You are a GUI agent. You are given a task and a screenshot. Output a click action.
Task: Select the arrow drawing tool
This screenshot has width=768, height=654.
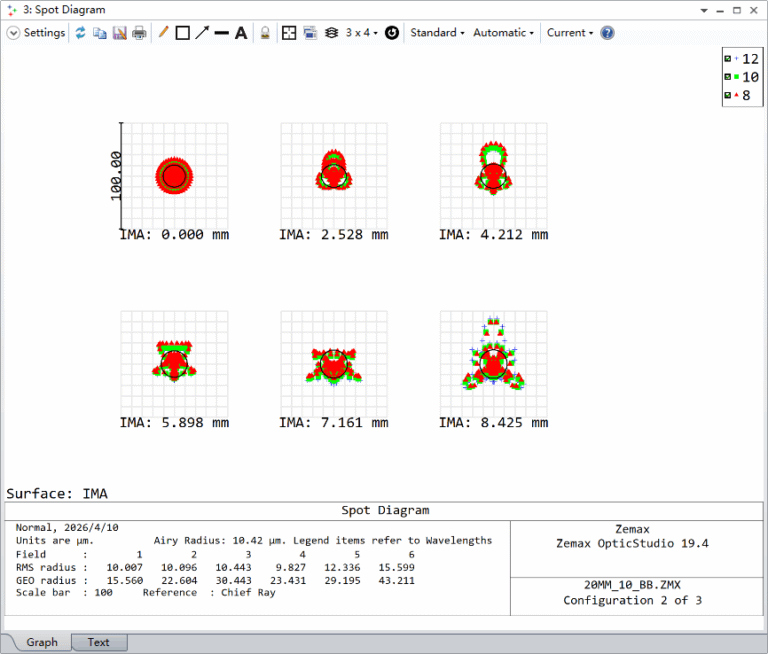coord(202,33)
